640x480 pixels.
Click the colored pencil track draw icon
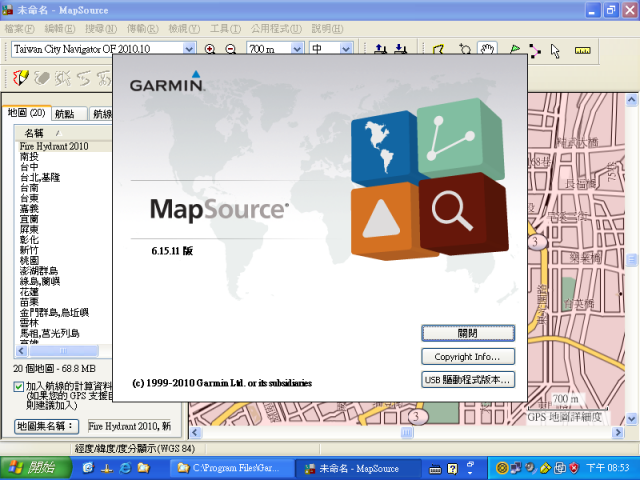pyautogui.click(x=21, y=78)
